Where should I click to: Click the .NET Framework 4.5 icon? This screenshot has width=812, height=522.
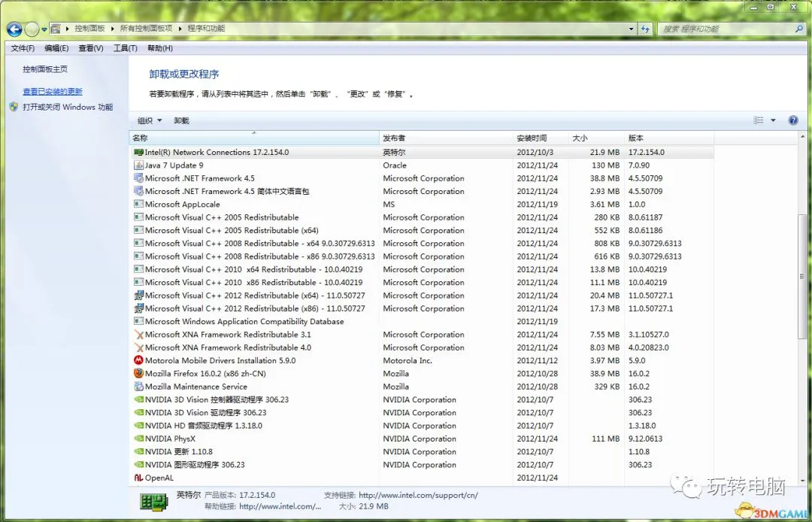coord(138,178)
